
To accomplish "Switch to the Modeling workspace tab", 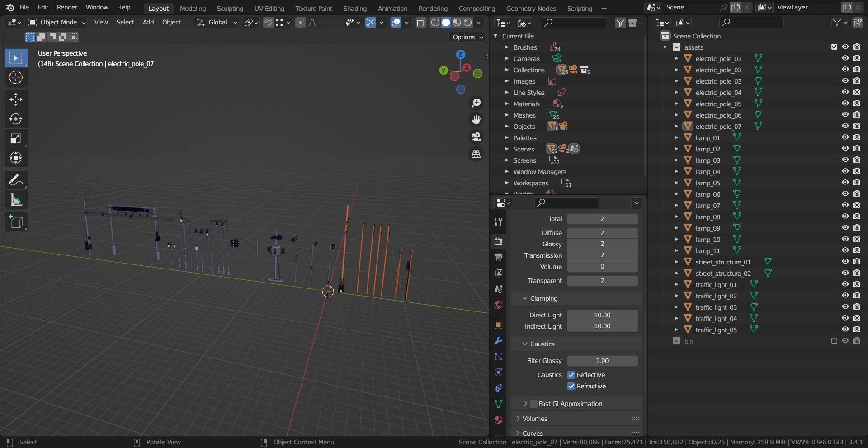I will point(193,8).
